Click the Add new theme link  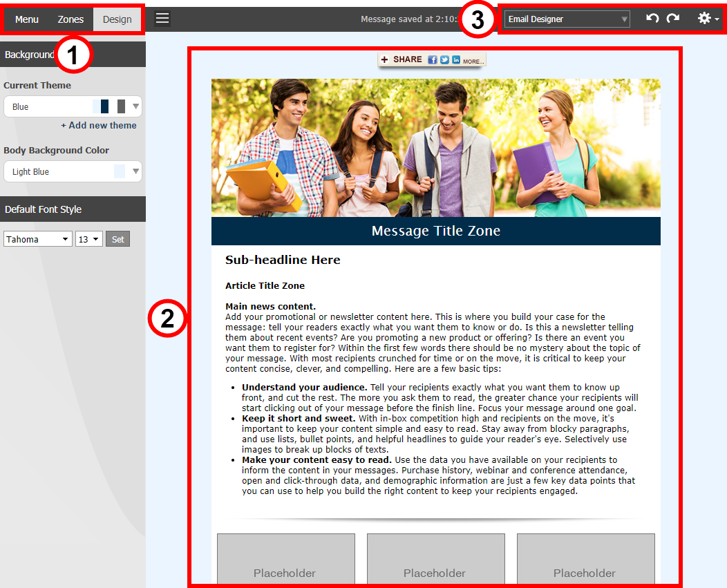click(x=99, y=125)
